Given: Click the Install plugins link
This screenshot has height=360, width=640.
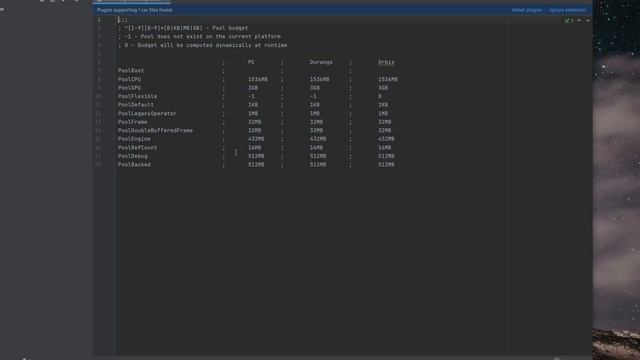Looking at the screenshot, I should click(527, 10).
